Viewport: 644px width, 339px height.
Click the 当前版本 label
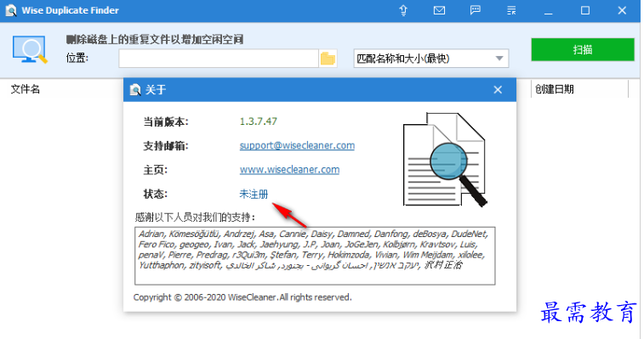tap(166, 121)
